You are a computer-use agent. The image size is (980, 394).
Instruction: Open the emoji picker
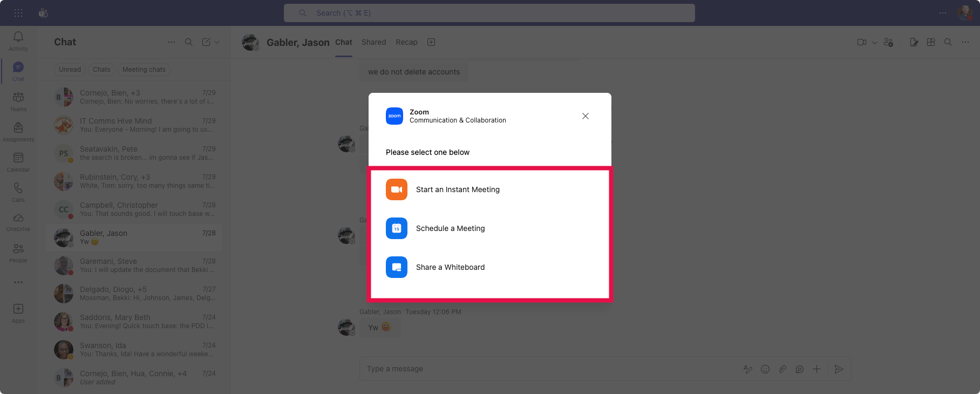point(765,369)
